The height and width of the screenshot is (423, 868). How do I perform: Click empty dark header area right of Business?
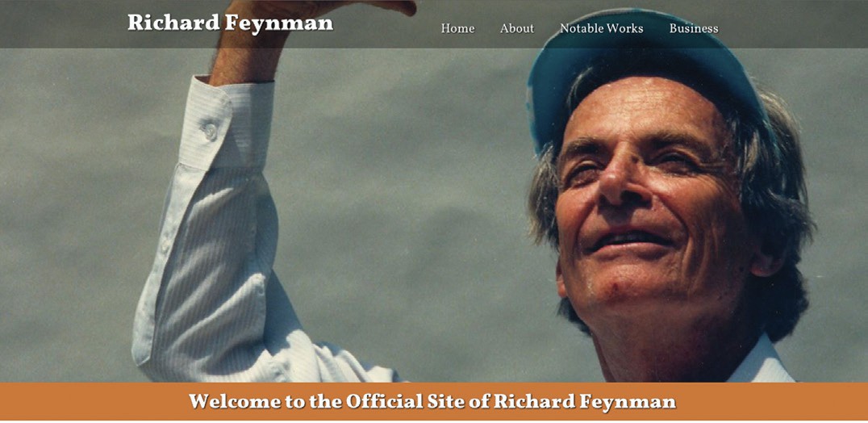(x=791, y=24)
